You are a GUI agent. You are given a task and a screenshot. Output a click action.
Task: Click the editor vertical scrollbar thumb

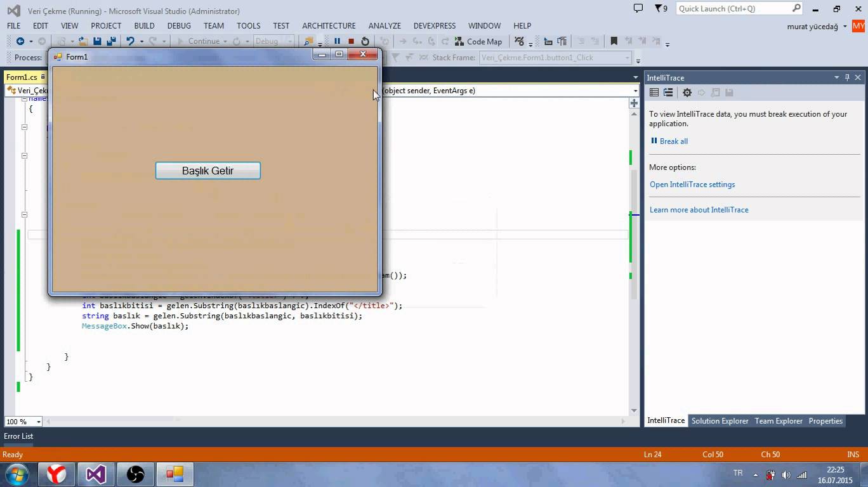pyautogui.click(x=634, y=235)
